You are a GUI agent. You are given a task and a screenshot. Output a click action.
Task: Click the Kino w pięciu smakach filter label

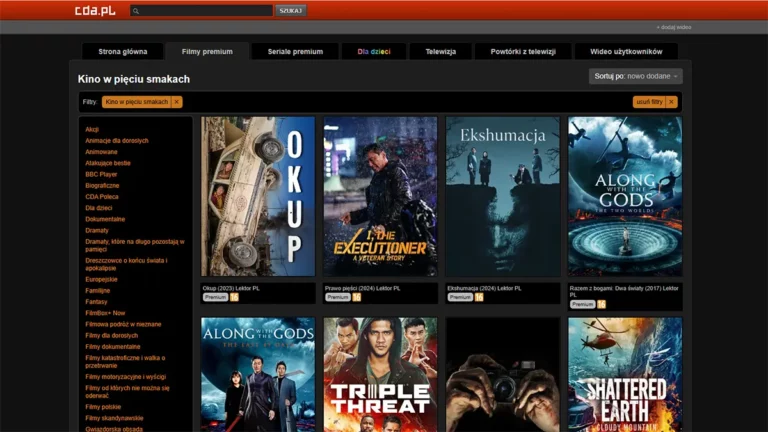coord(137,102)
